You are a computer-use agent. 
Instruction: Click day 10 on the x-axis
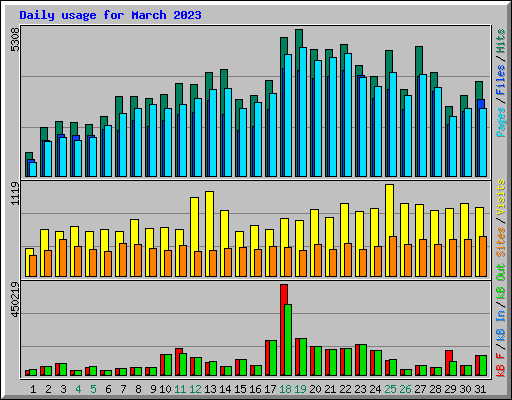[165, 389]
